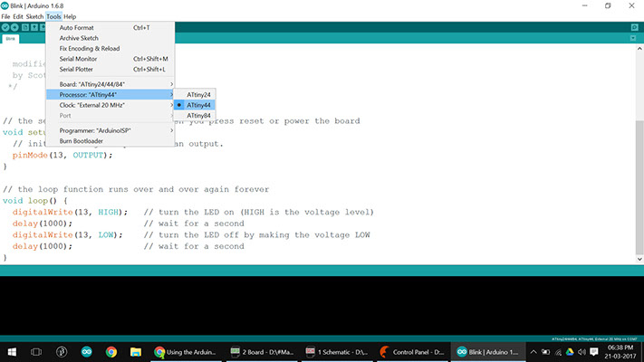
Task: Click the Upload arrow toolbar icon
Action: pyautogui.click(x=14, y=27)
